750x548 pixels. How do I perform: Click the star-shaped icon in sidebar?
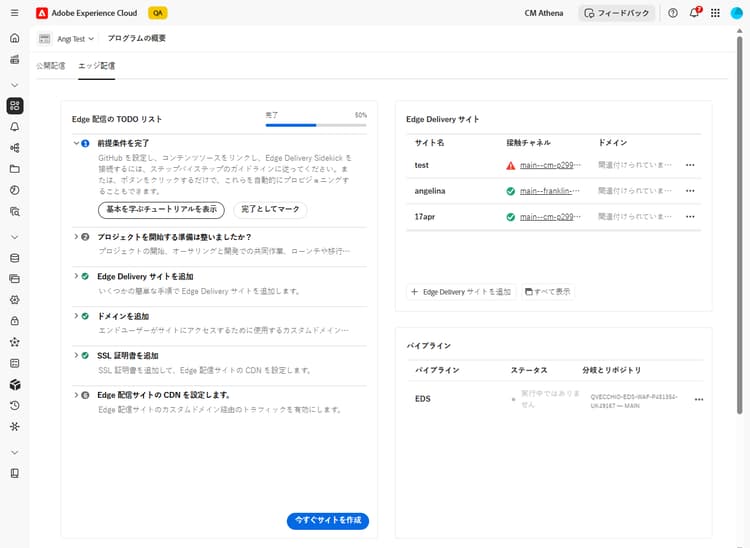coord(15,342)
